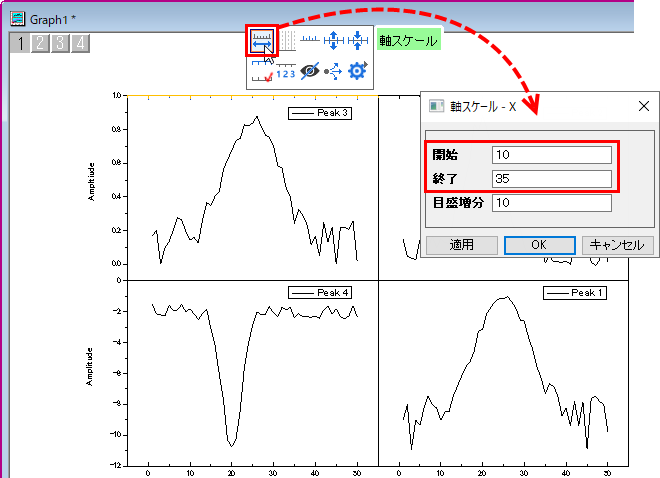This screenshot has height=478, width=660.
Task: Click the compress axis scale icon with inward arrows
Action: 358,40
